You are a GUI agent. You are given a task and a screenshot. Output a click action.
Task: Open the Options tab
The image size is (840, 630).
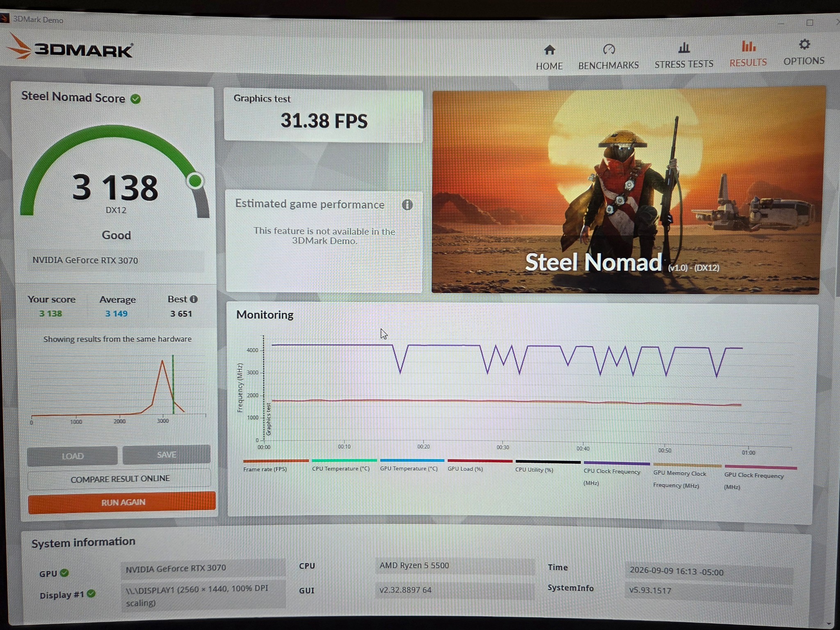(x=804, y=52)
